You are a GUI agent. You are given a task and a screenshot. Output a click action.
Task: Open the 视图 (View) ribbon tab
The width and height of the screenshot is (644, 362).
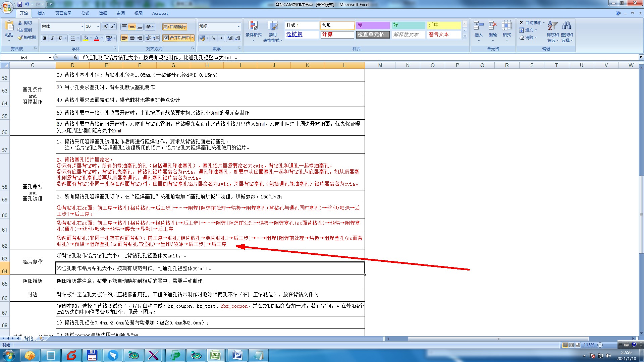(138, 13)
